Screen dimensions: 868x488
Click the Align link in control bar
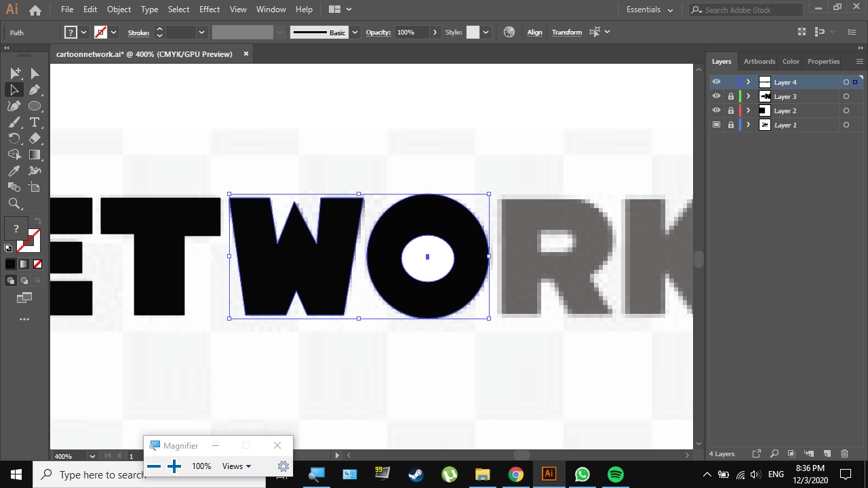[535, 32]
